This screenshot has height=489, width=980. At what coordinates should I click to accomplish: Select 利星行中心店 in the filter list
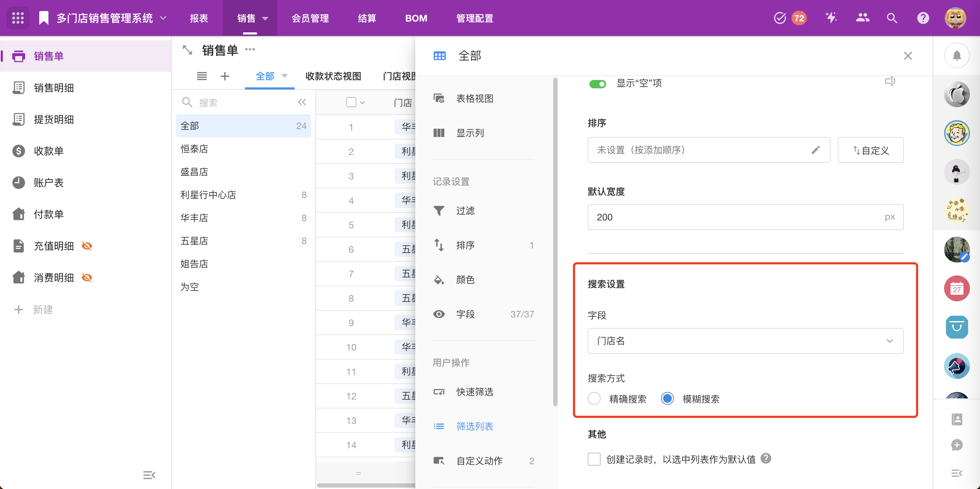coord(243,195)
